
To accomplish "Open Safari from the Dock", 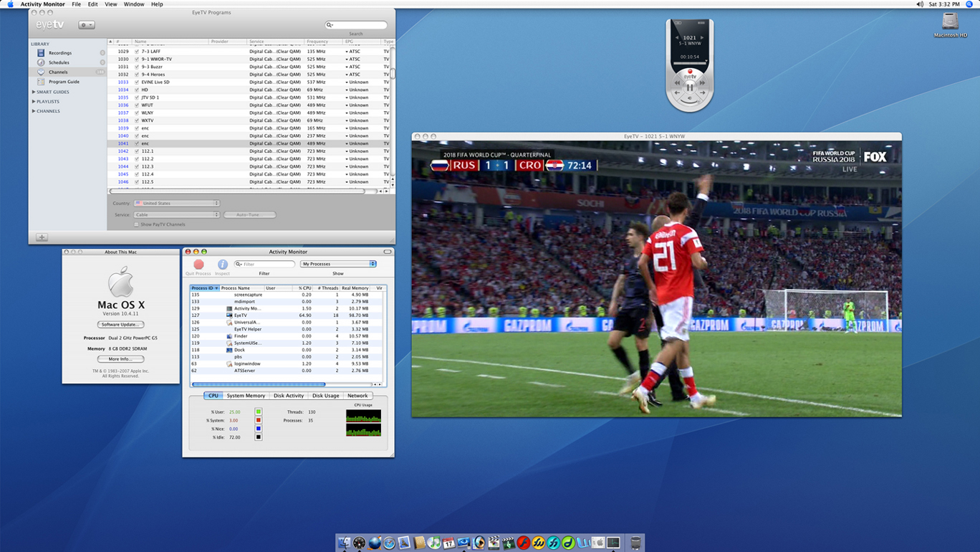I will coord(390,543).
